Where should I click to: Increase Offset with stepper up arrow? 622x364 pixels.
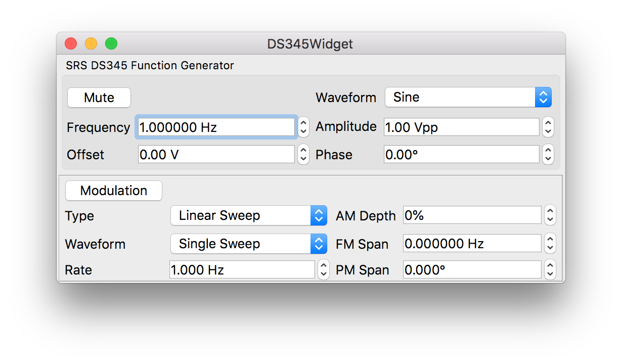(x=303, y=150)
